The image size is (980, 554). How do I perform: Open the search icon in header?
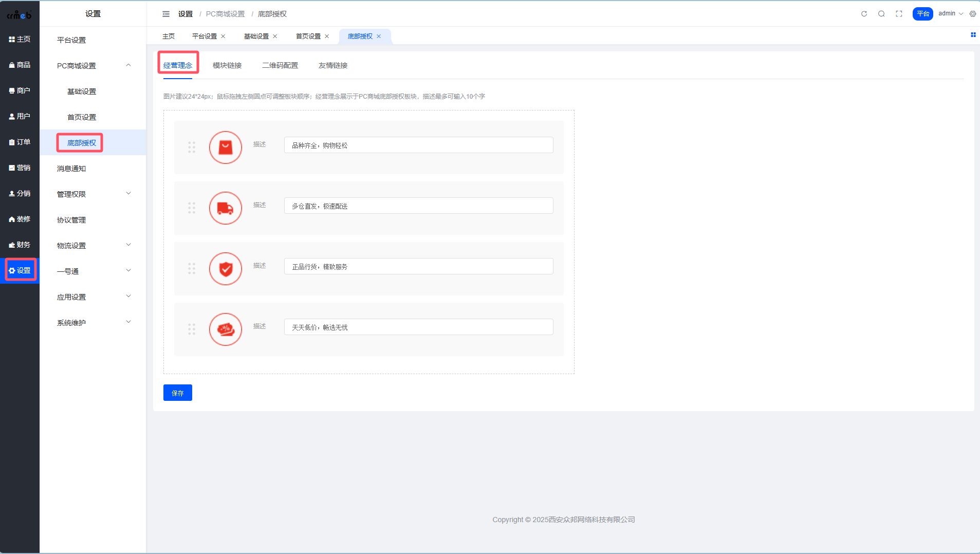coord(881,14)
